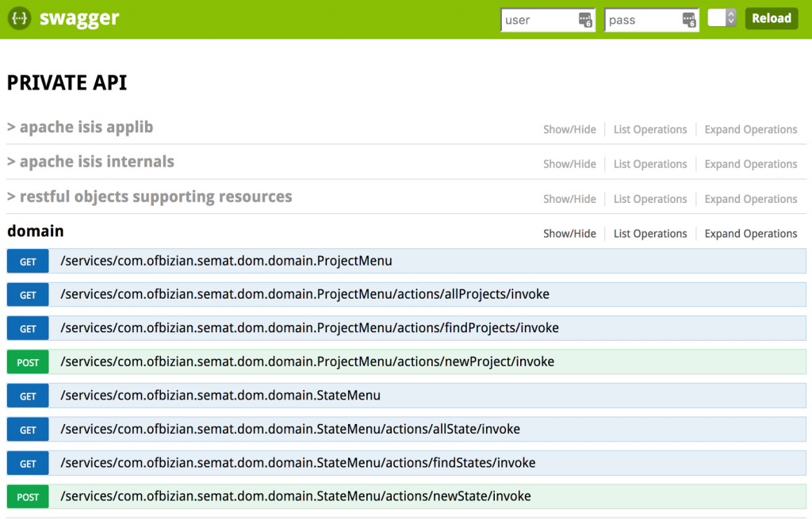
Task: Click password manager icon in pass field
Action: point(689,20)
